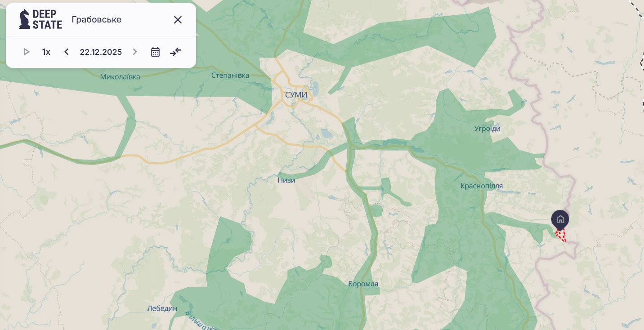
Task: Open the calendar date picker
Action: [x=155, y=52]
